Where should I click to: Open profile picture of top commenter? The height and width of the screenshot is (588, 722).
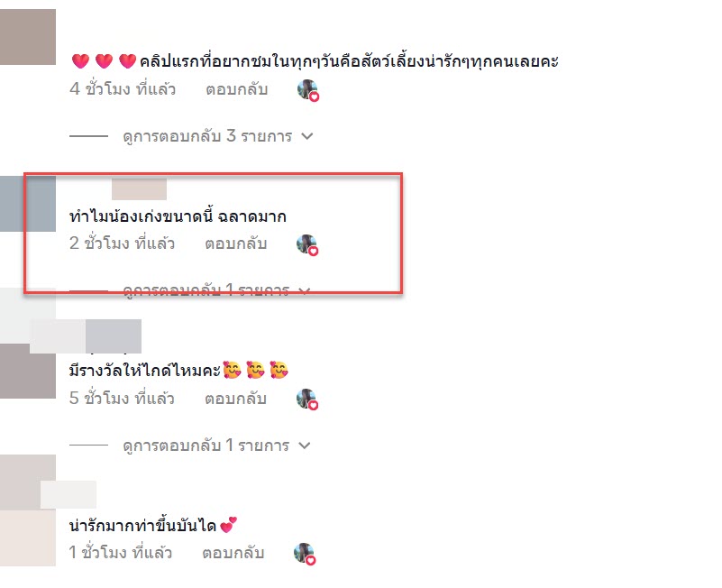coord(28,37)
